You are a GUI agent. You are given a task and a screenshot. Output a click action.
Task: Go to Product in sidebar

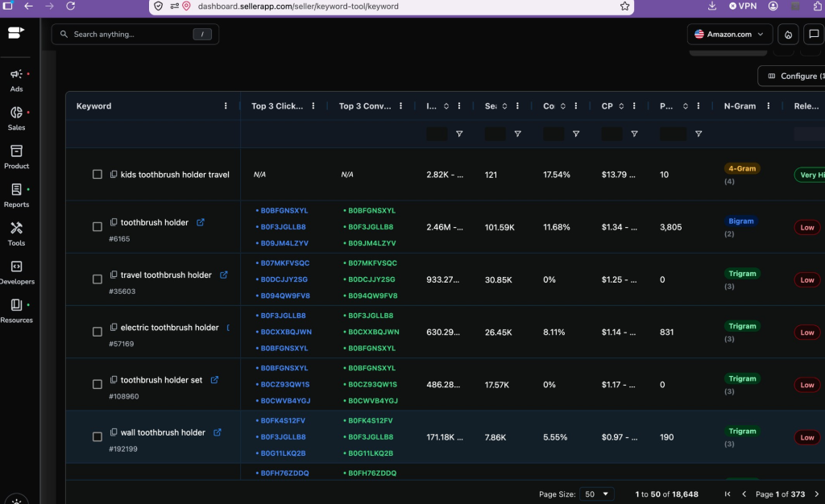coord(16,157)
